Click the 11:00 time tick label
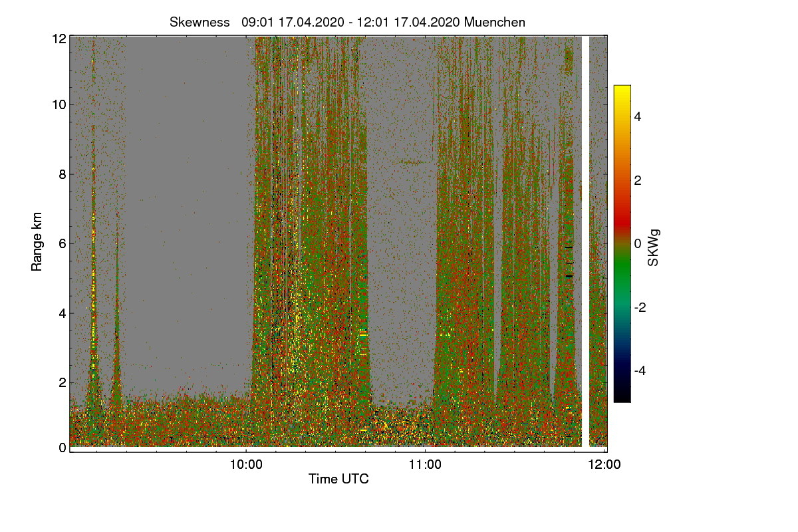798x532 pixels. pos(426,465)
